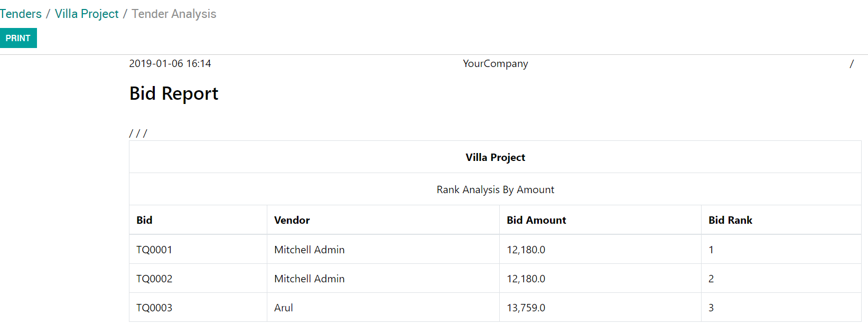Click the Tender Analysis breadcrumb text
This screenshot has width=868, height=324.
174,14
